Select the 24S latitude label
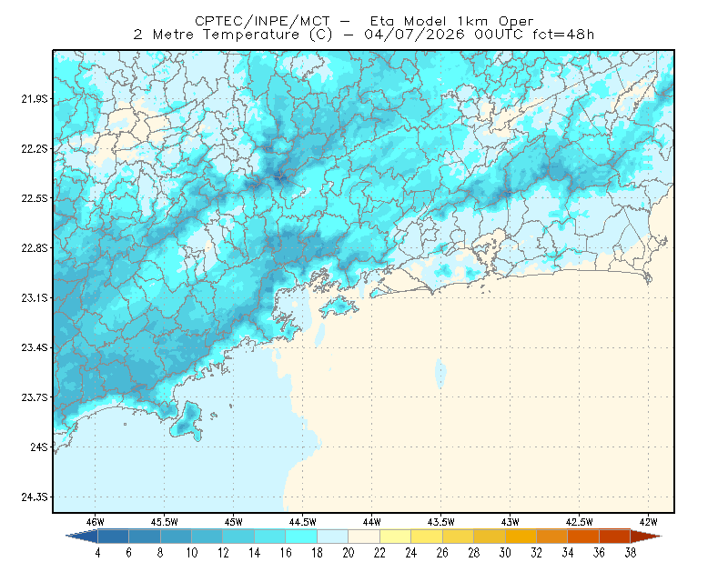This screenshot has height=562, width=728. pos(39,447)
